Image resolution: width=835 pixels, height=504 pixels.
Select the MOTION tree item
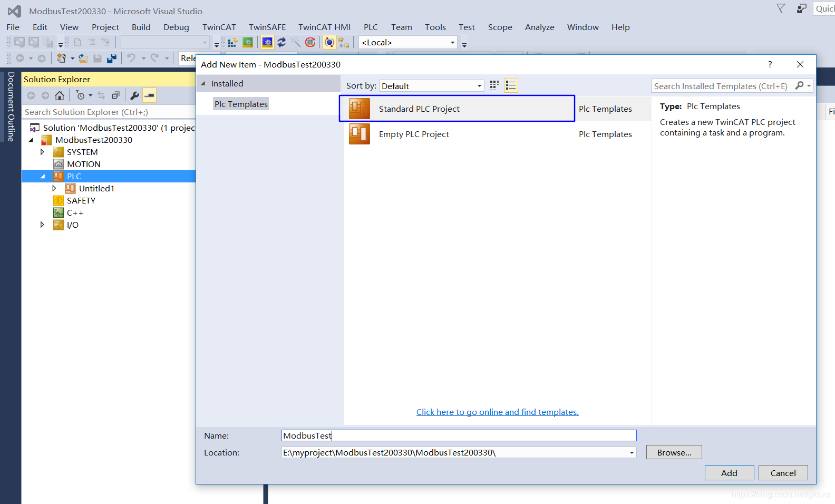(x=83, y=164)
